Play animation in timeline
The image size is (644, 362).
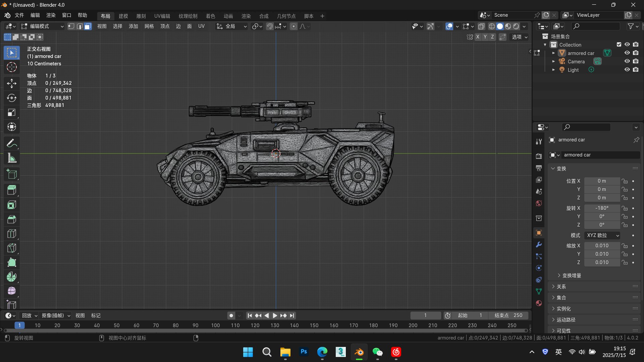point(275,315)
